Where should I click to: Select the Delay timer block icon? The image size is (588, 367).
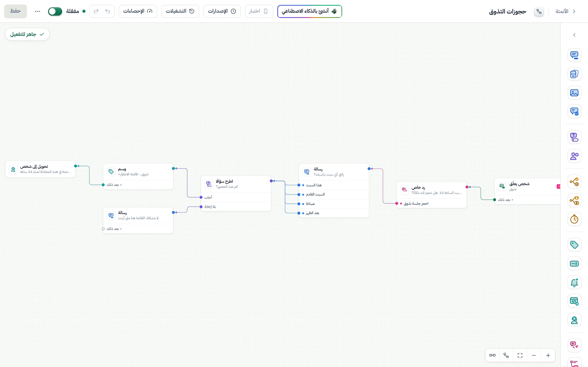pyautogui.click(x=574, y=219)
